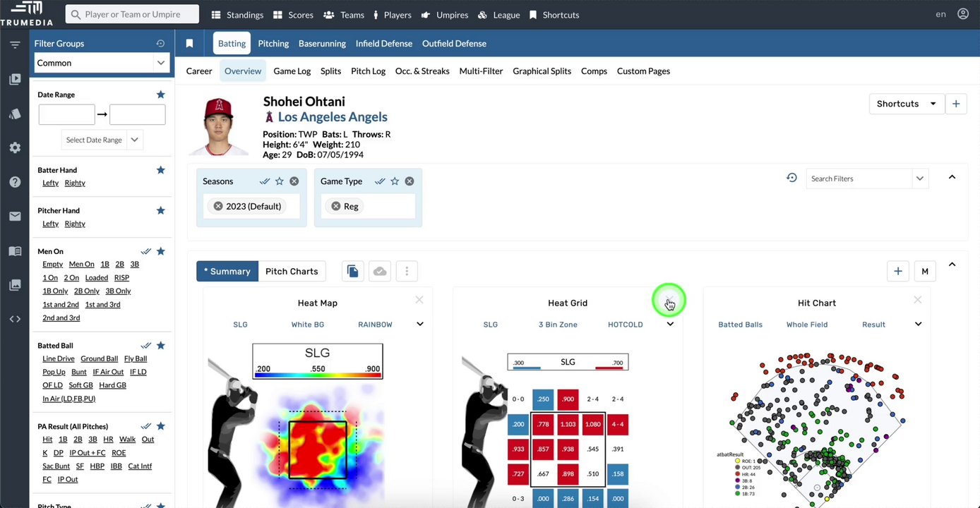
Task: Toggle the Date Range favorite star
Action: tap(160, 95)
